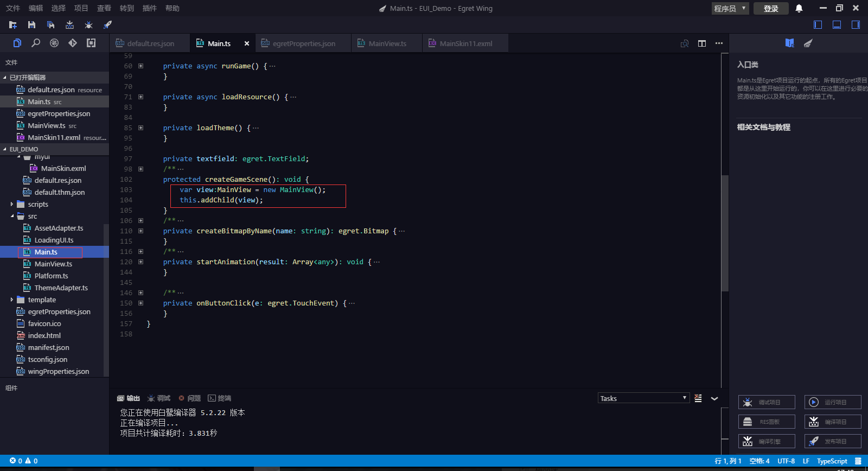
Task: Switch to the MainView.ts editor tab
Action: click(387, 43)
